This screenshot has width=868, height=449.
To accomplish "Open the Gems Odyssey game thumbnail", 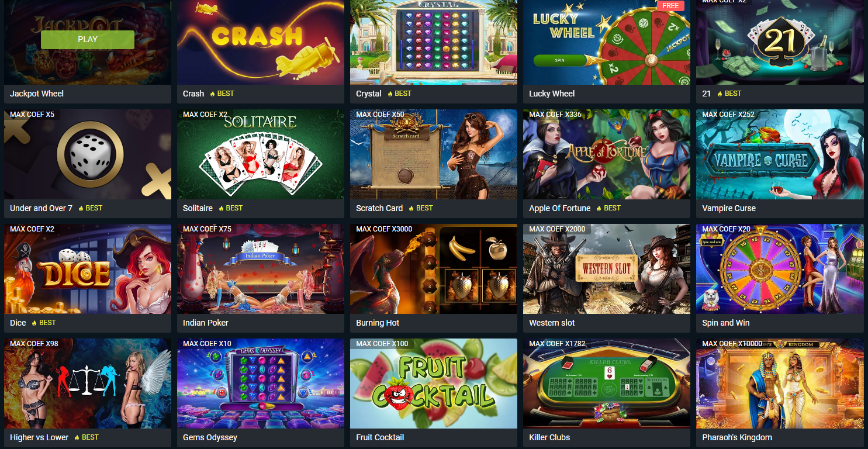I will click(x=261, y=384).
